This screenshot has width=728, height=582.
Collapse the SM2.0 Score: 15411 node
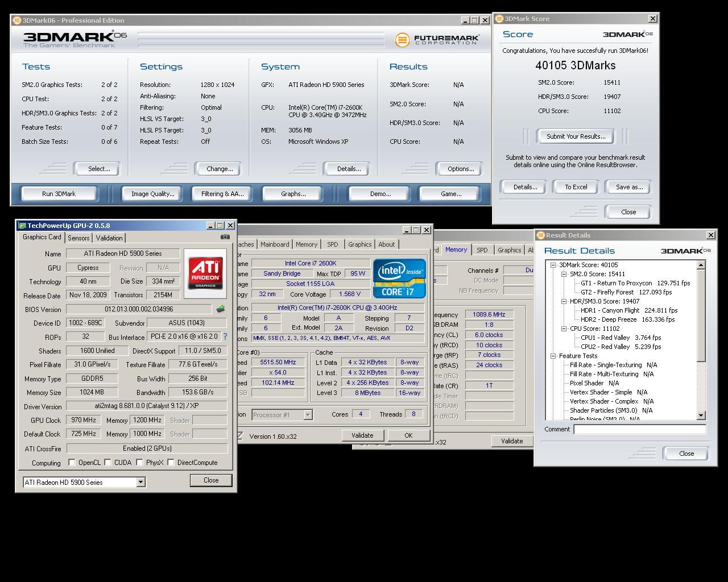564,274
